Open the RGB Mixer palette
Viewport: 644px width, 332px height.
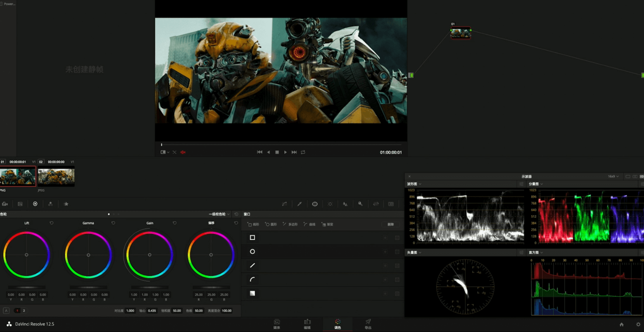pos(50,204)
